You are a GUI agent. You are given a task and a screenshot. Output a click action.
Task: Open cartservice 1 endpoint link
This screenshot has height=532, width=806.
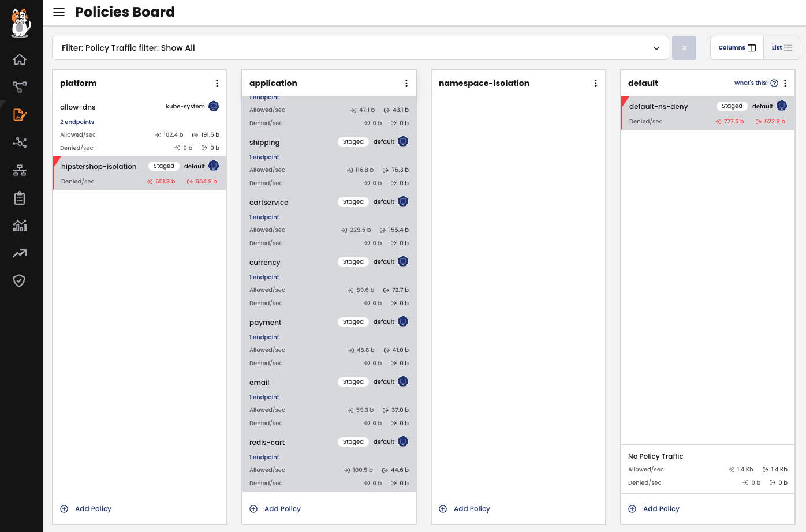264,218
